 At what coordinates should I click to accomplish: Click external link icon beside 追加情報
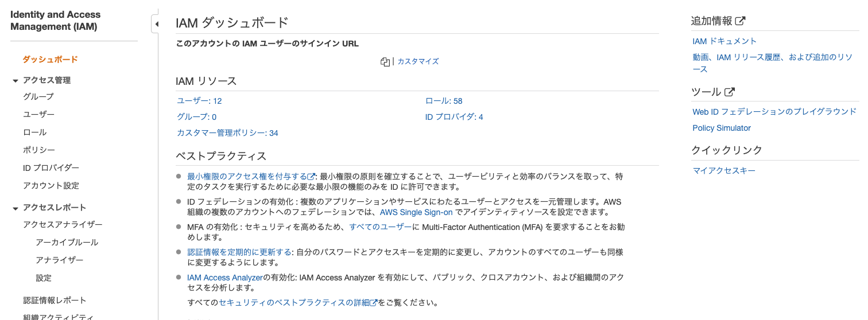pos(741,21)
